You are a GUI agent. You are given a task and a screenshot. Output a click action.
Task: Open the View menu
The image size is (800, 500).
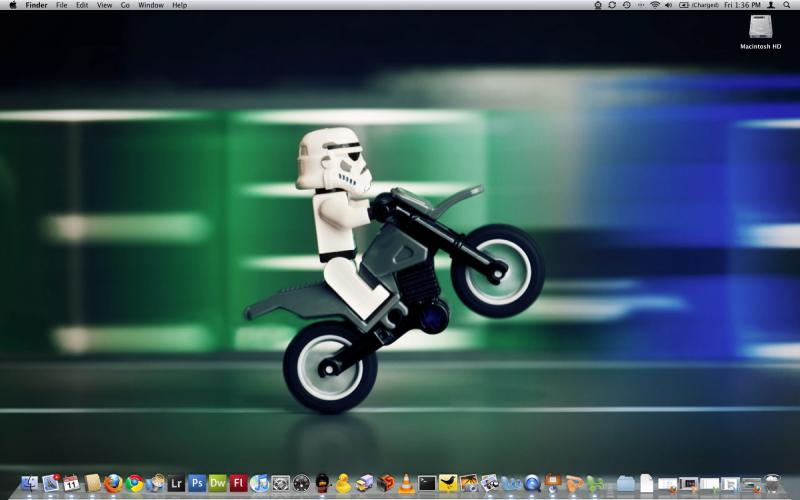click(105, 5)
